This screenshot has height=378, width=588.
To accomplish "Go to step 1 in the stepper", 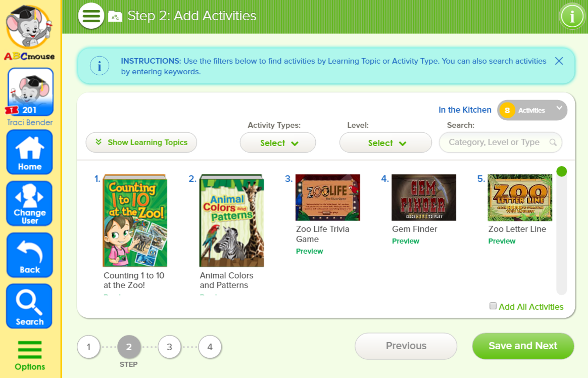I will tap(89, 347).
